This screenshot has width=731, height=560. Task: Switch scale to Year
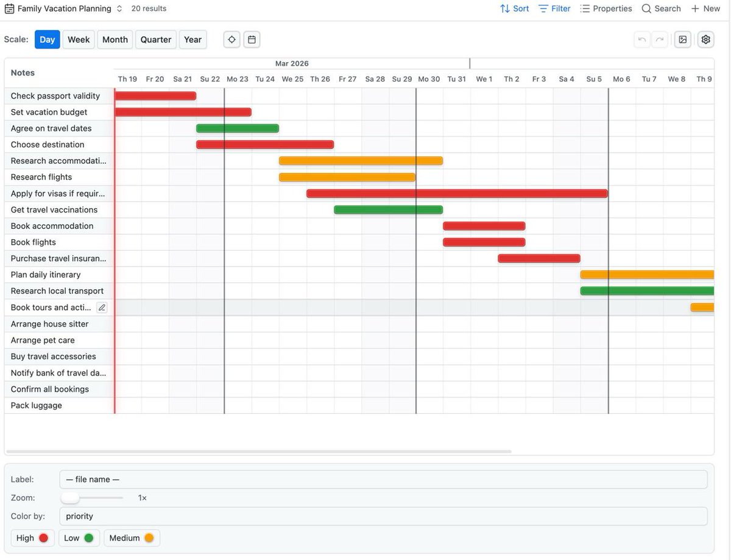click(x=192, y=40)
